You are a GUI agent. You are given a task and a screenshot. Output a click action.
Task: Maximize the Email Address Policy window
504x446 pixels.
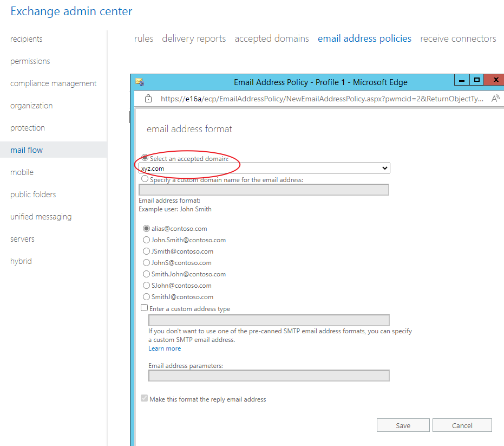[x=477, y=80]
